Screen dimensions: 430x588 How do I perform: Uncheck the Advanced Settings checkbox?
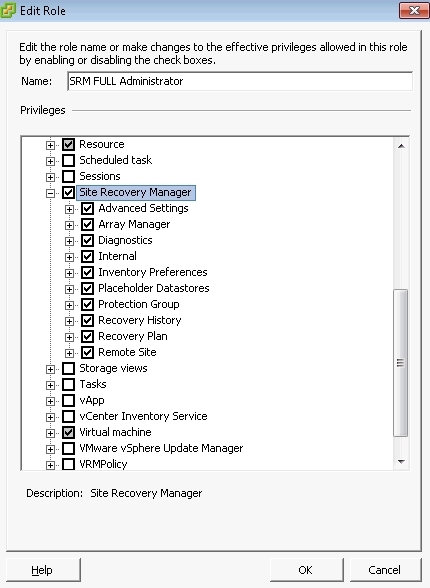click(87, 208)
